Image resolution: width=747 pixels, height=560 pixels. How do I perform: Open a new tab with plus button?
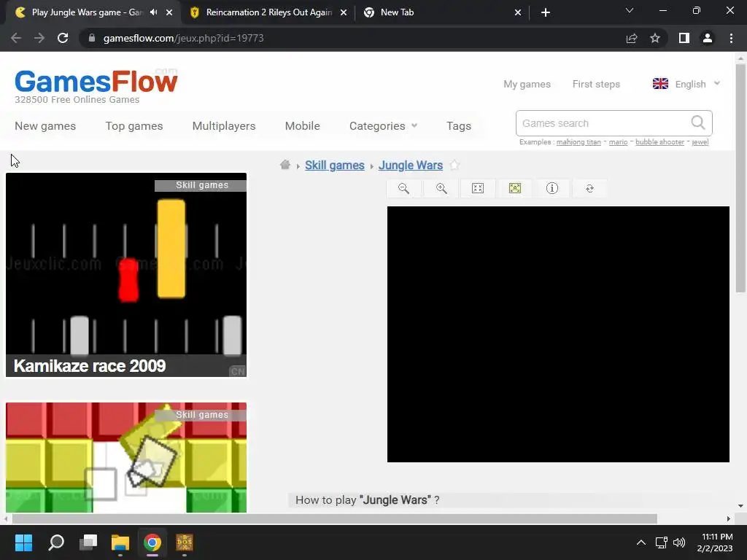click(546, 12)
